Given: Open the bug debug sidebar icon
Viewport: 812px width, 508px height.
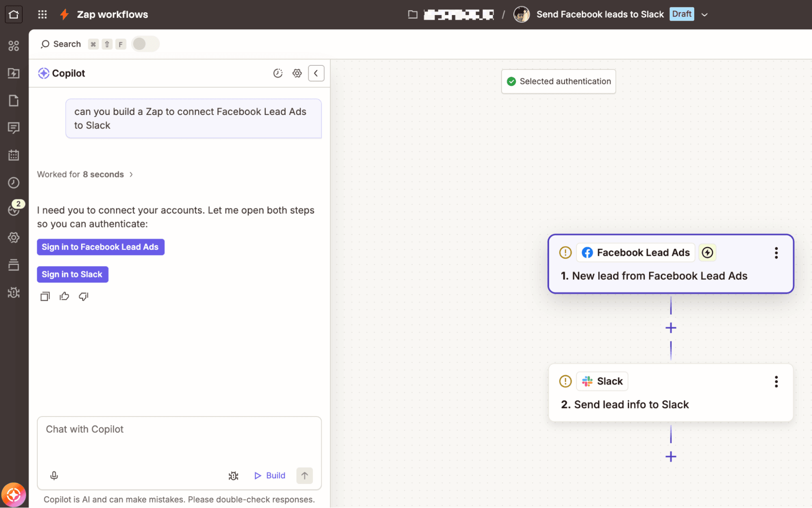Looking at the screenshot, I should click(14, 292).
